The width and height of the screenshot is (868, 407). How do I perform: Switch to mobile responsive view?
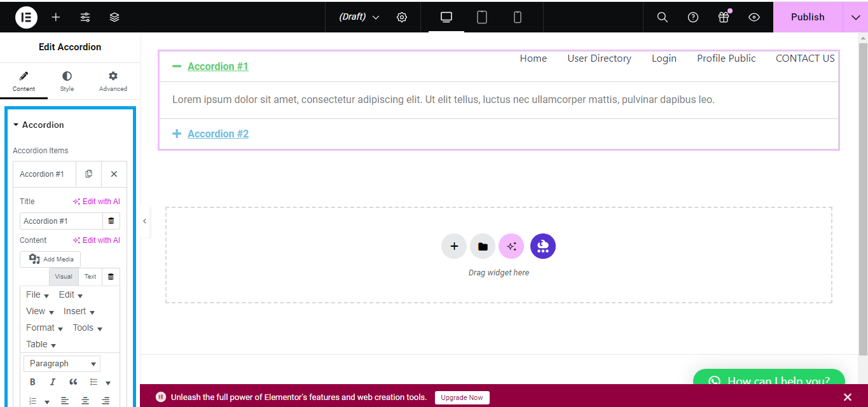(x=518, y=17)
